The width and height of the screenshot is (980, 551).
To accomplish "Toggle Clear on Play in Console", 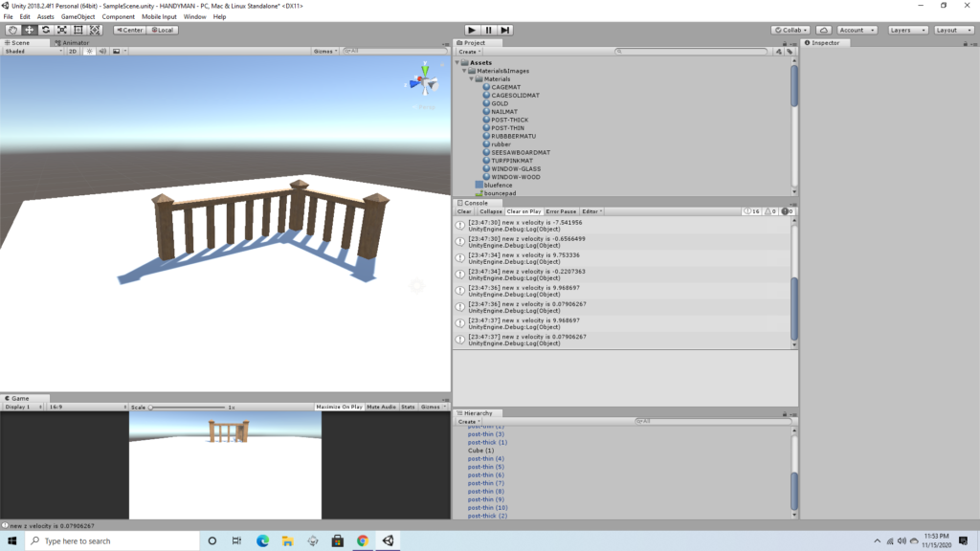I will [x=523, y=211].
